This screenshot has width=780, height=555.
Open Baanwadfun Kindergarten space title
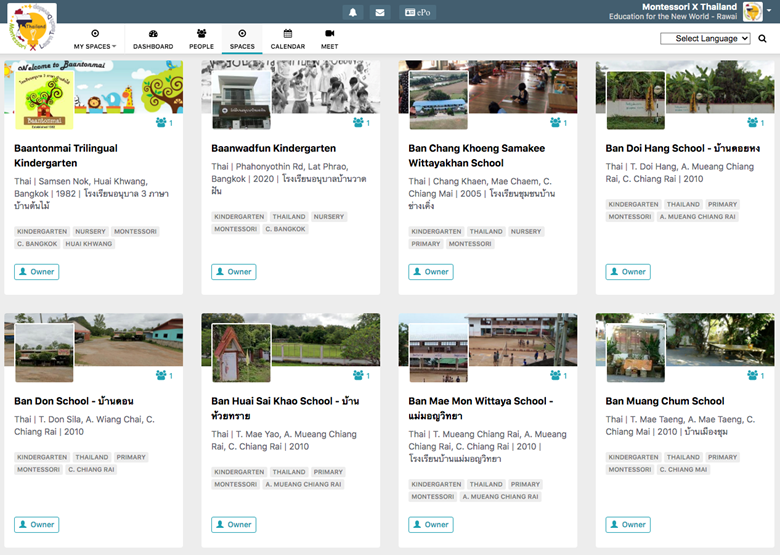(x=274, y=148)
